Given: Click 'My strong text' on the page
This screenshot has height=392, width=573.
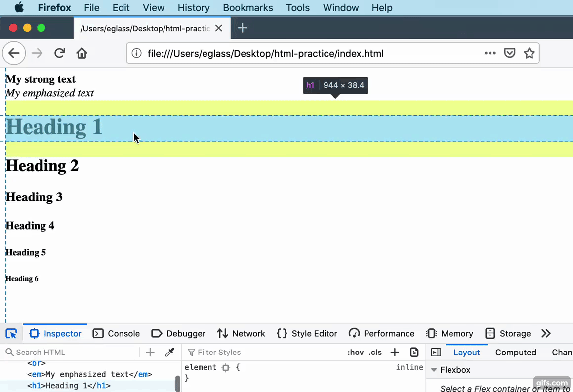Looking at the screenshot, I should (41, 79).
